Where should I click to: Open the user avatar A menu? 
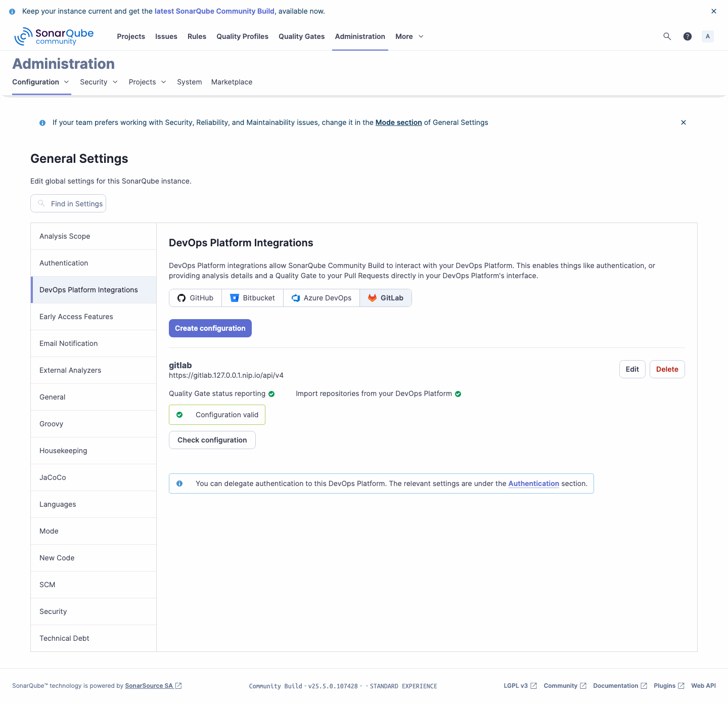click(708, 36)
